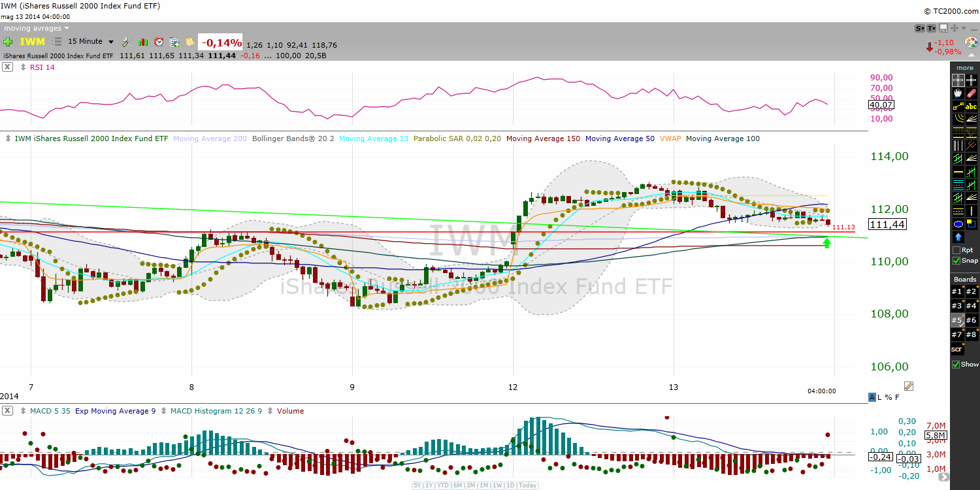Image resolution: width=980 pixels, height=490 pixels.
Task: Toggle the Snap checkbox
Action: pyautogui.click(x=956, y=261)
